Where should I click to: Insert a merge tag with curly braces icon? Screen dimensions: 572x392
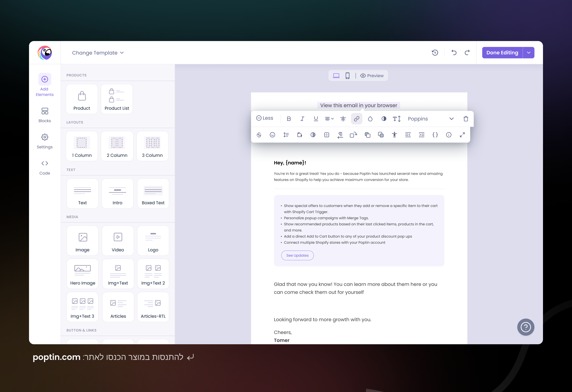435,135
